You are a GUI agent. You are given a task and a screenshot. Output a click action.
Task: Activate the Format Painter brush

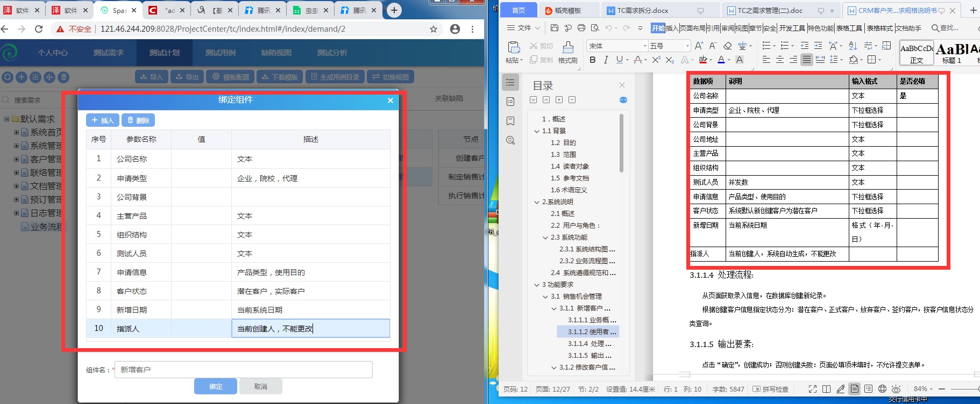coord(568,47)
